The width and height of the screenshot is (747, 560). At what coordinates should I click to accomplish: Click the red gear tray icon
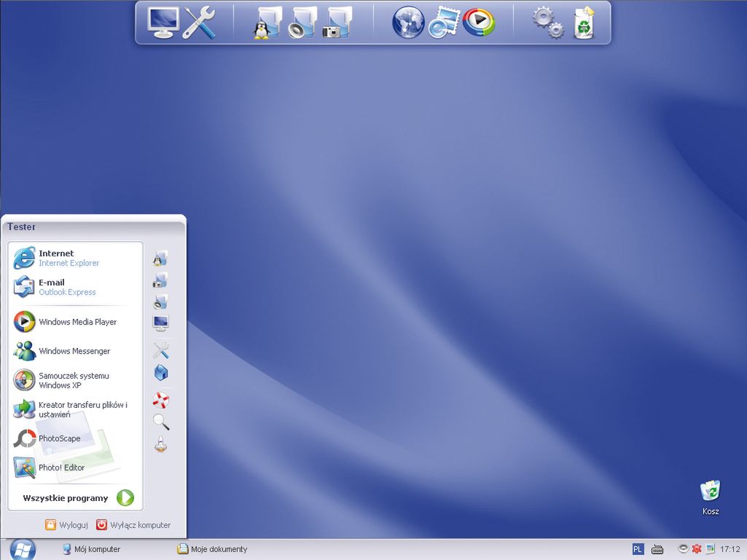pos(697,549)
